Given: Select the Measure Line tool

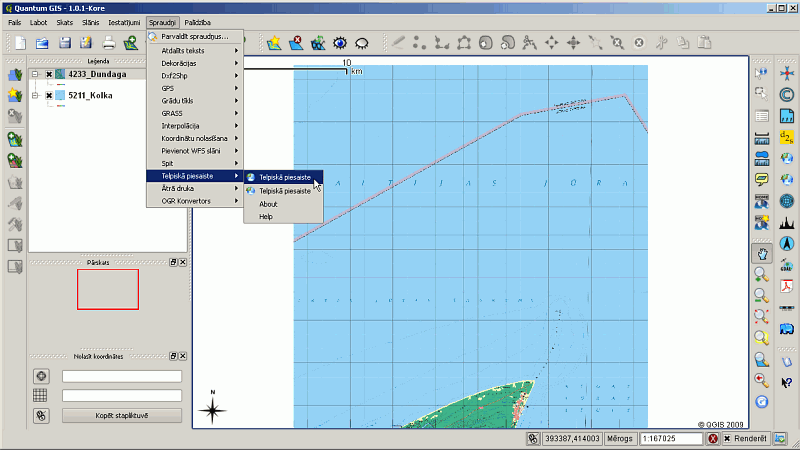Looking at the screenshot, I should point(762,138).
